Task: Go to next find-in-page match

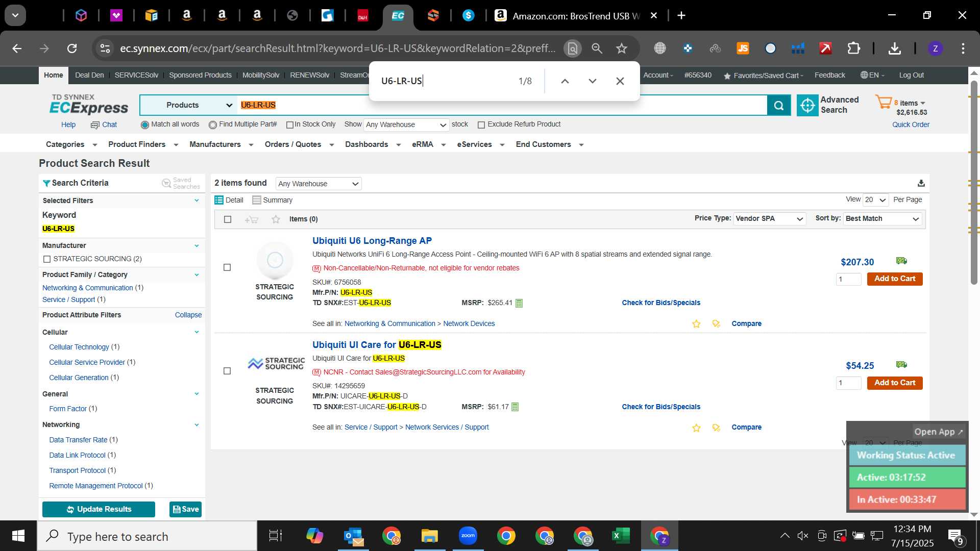Action: click(592, 81)
